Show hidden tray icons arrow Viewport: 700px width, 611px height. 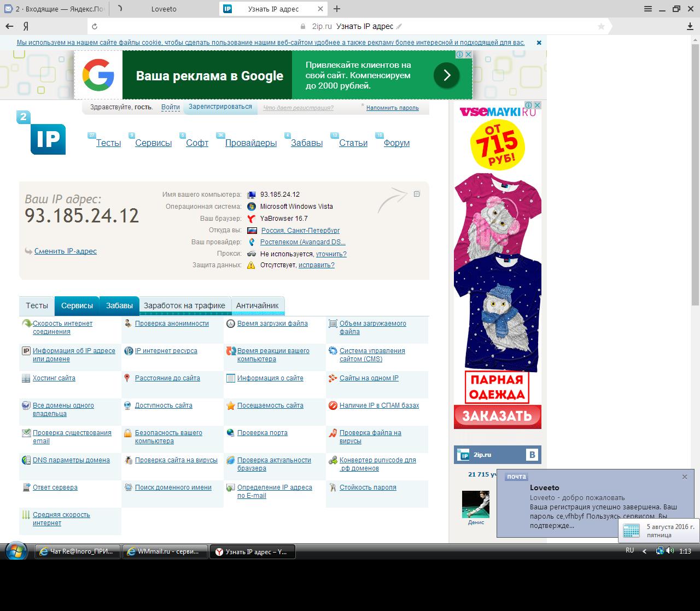(x=644, y=551)
